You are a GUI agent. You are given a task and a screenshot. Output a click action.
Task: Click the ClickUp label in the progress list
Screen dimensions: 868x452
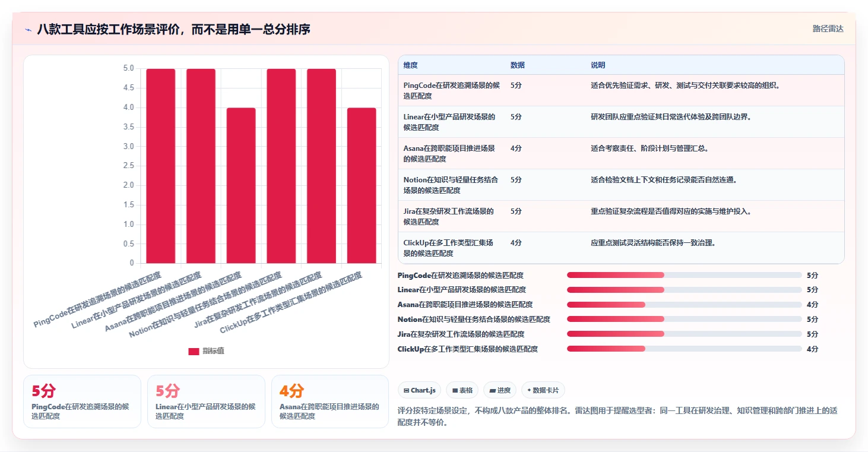tap(468, 349)
